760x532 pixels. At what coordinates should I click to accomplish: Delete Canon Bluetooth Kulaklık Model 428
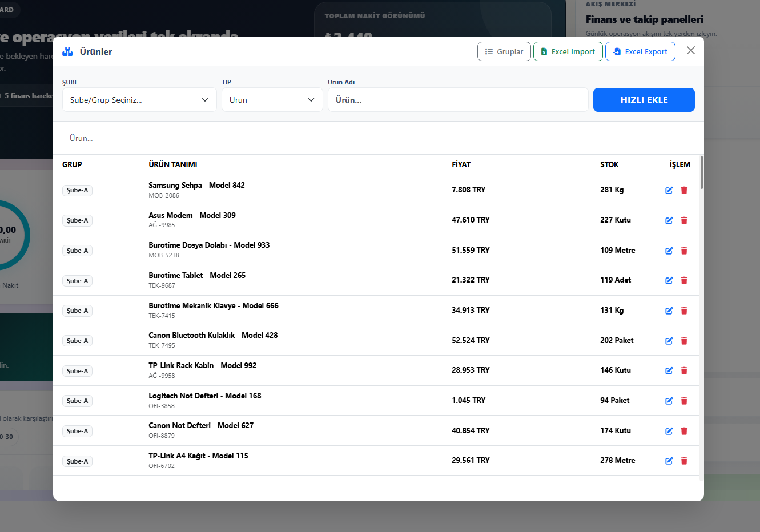click(x=684, y=341)
